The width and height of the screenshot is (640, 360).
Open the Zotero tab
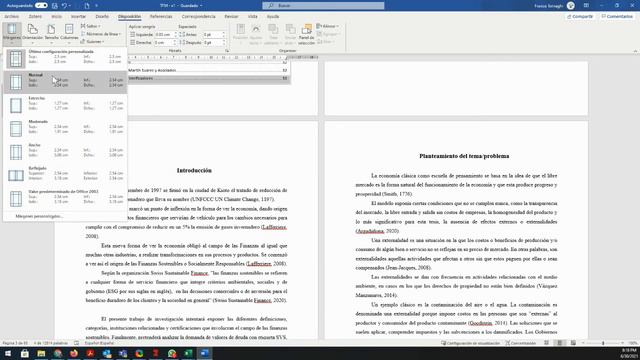point(35,17)
